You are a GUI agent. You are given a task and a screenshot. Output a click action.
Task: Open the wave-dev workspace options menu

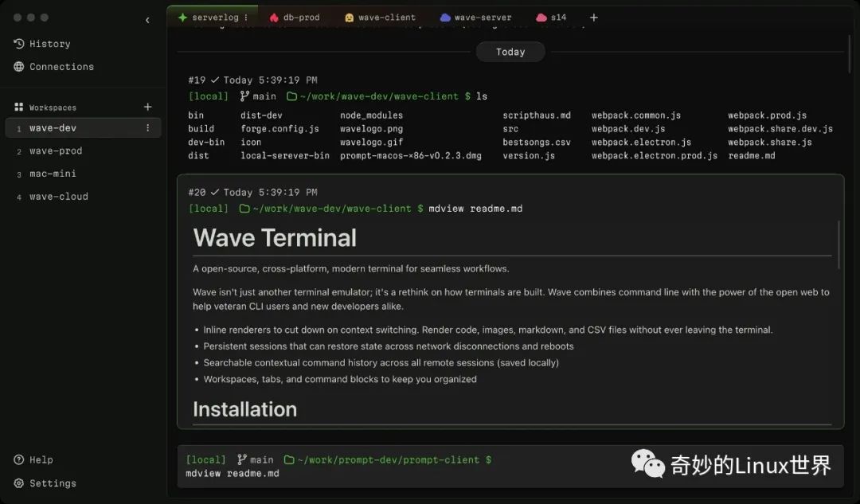(x=147, y=127)
